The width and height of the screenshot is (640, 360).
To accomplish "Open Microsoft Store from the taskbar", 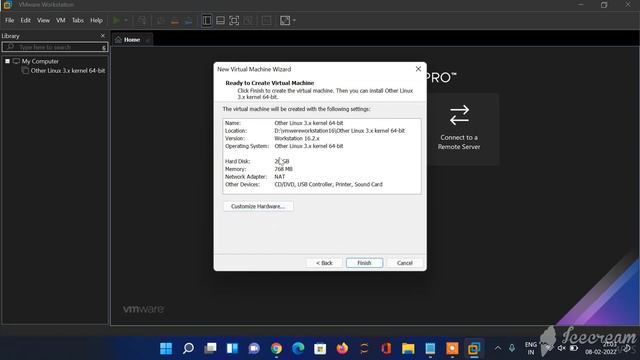I will (x=320, y=348).
